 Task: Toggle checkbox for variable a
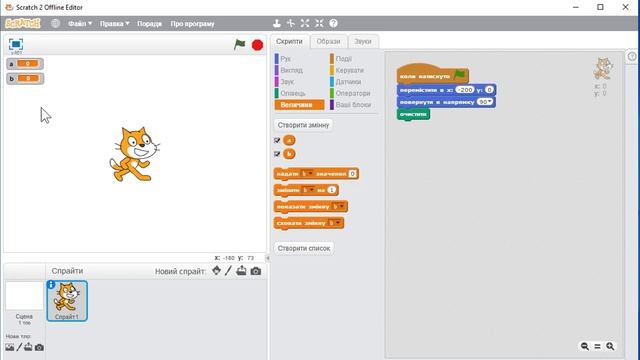[277, 140]
